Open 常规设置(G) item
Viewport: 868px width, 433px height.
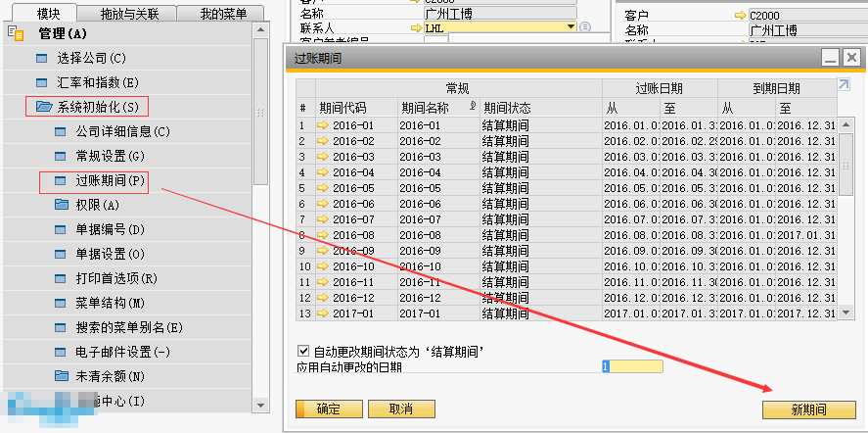pos(111,157)
